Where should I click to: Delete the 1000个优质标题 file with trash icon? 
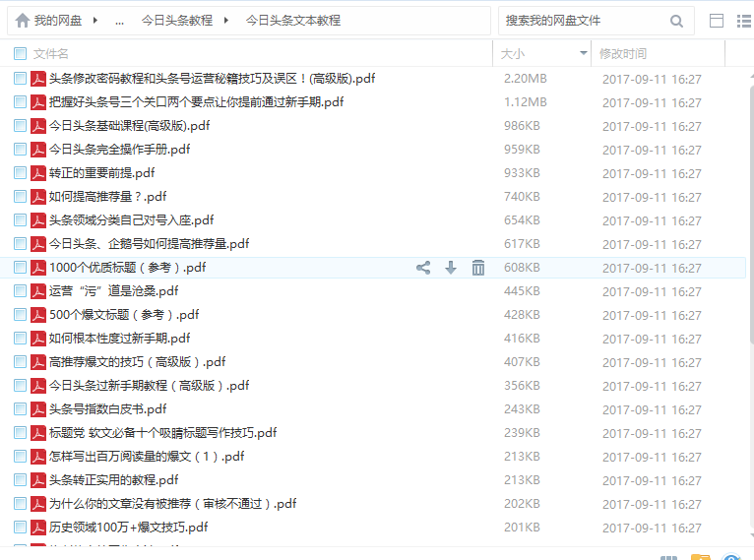[x=478, y=268]
